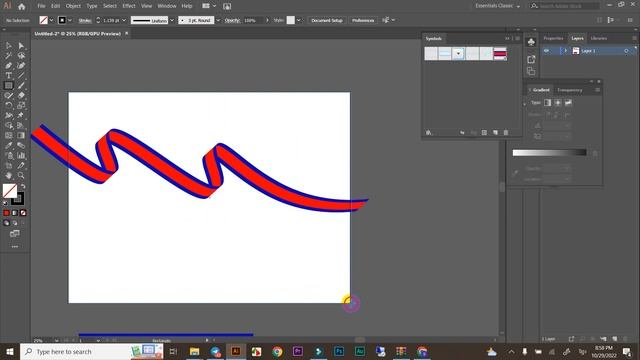
Task: Select the Rectangle tool
Action: click(x=9, y=86)
